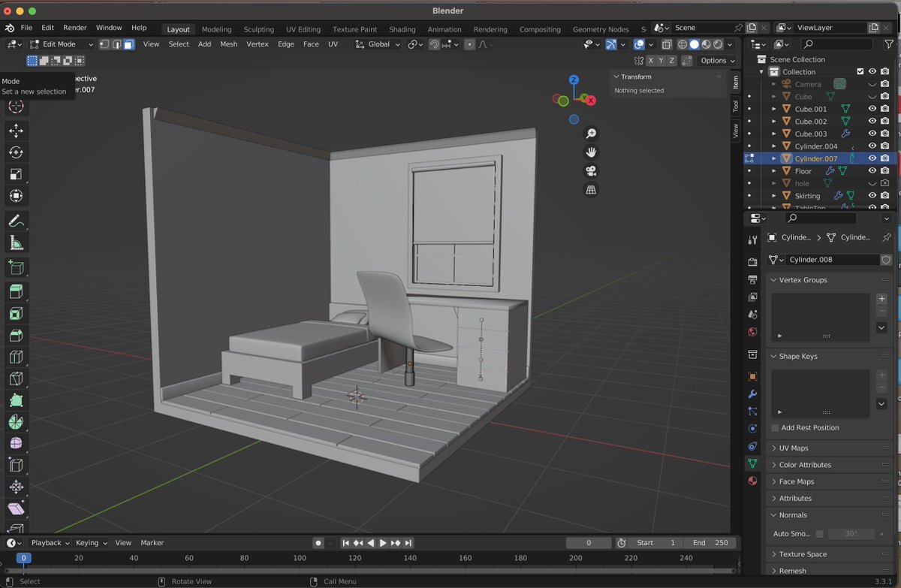Select solid viewport shading
The image size is (901, 588).
(695, 45)
